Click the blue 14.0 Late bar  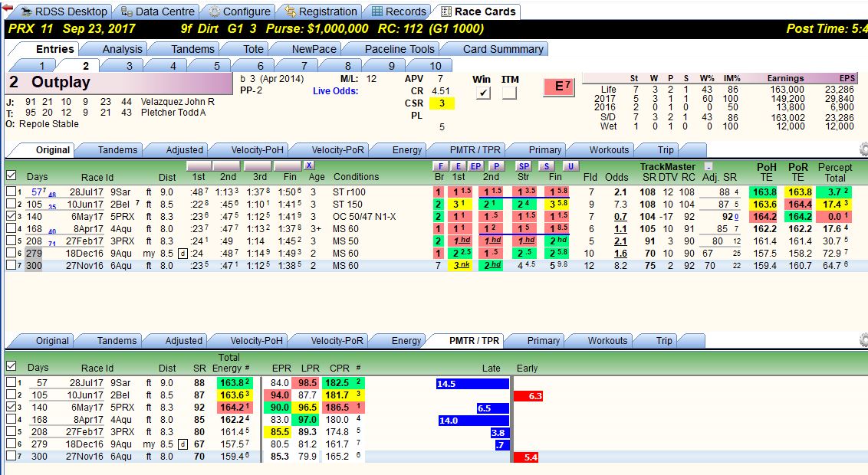click(x=473, y=421)
